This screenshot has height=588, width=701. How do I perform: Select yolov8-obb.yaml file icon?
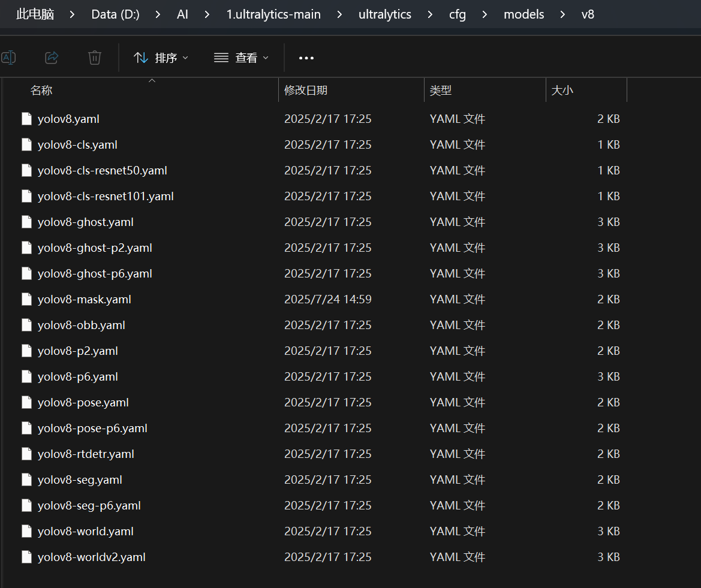pos(27,325)
